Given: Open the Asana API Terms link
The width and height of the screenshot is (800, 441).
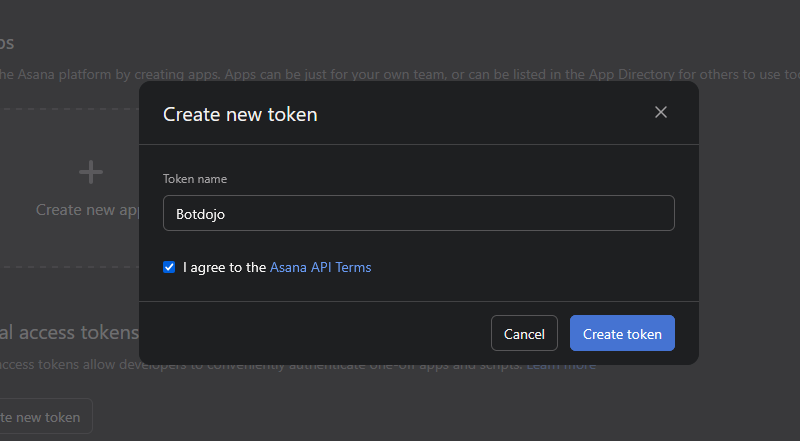Looking at the screenshot, I should pos(320,267).
